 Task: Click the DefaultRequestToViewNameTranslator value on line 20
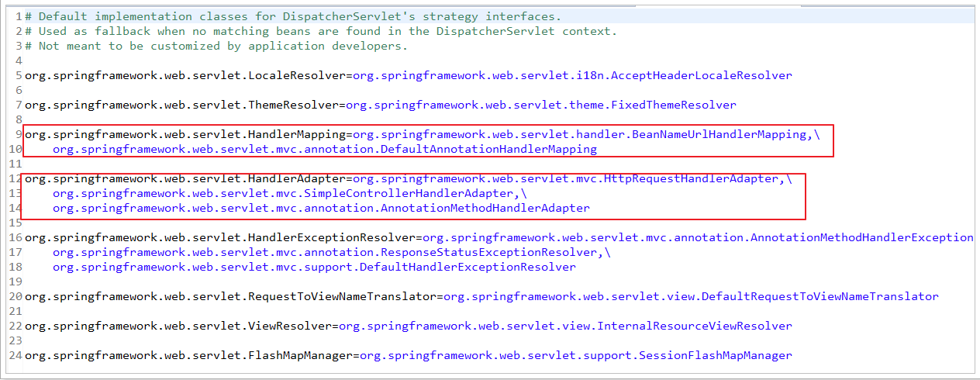coord(691,296)
